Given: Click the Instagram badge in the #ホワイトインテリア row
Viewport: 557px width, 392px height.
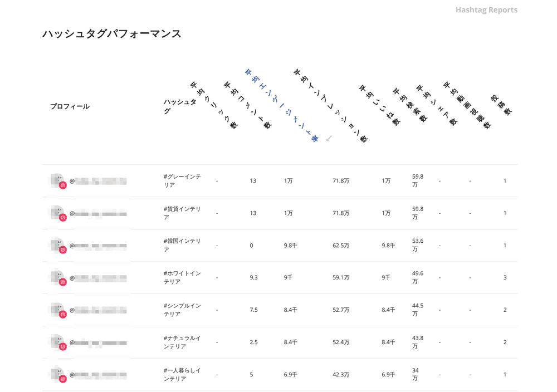Looking at the screenshot, I should 63,282.
